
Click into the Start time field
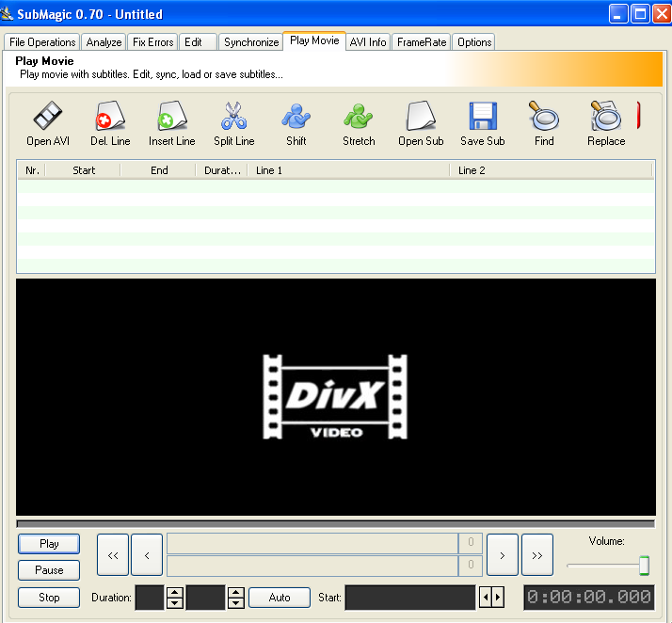(x=410, y=598)
